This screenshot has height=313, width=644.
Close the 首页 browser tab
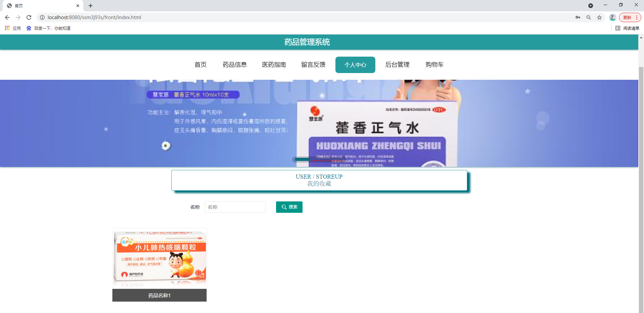click(78, 6)
